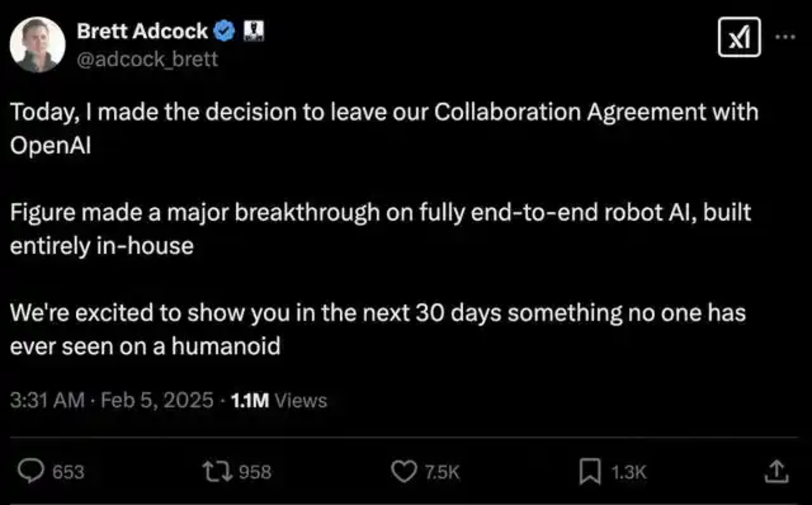Repost the tweet with the arrows icon
The width and height of the screenshot is (812, 505).
218,471
